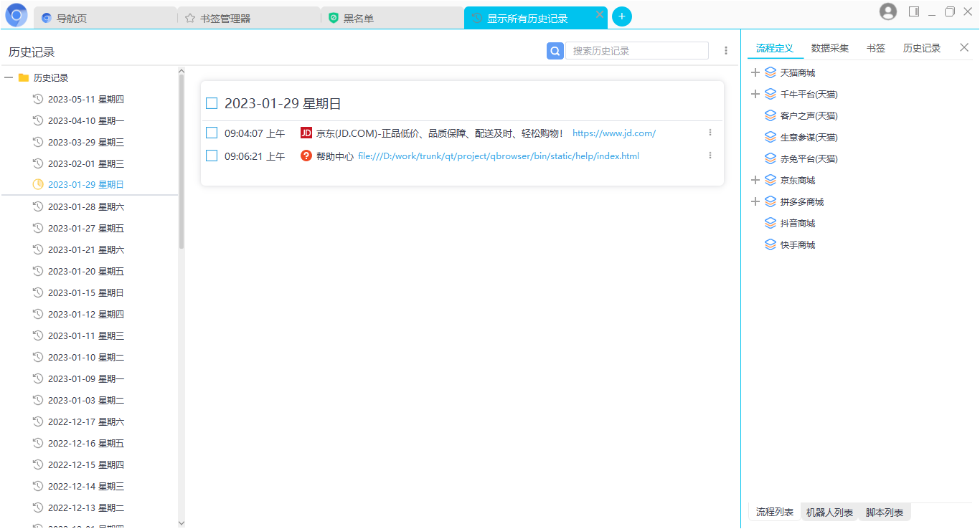Screen dimensions: 980x529
Task: Select 2023-03-29 星期三 in the tree
Action: pos(86,142)
